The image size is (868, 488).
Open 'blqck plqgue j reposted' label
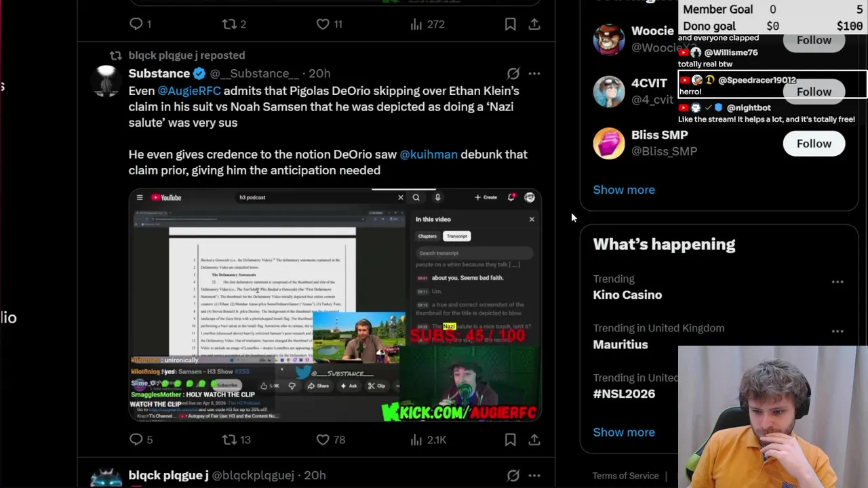pyautogui.click(x=186, y=56)
